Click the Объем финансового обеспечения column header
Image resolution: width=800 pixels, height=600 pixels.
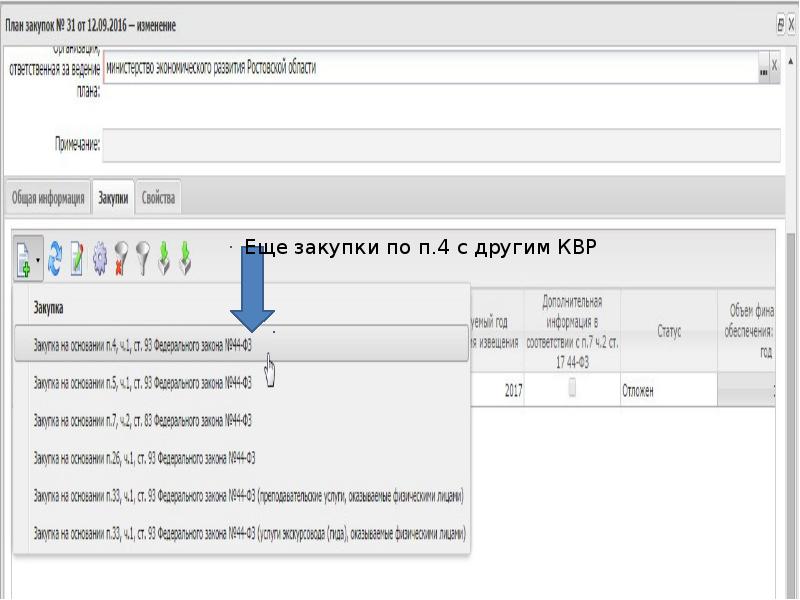(747, 332)
